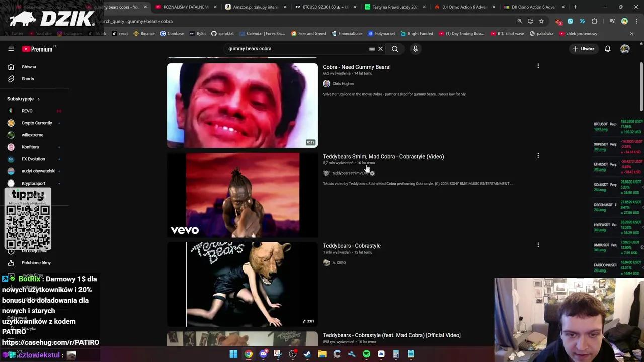644x362 pixels.
Task: Open the Polymarket bookmark
Action: click(381, 34)
